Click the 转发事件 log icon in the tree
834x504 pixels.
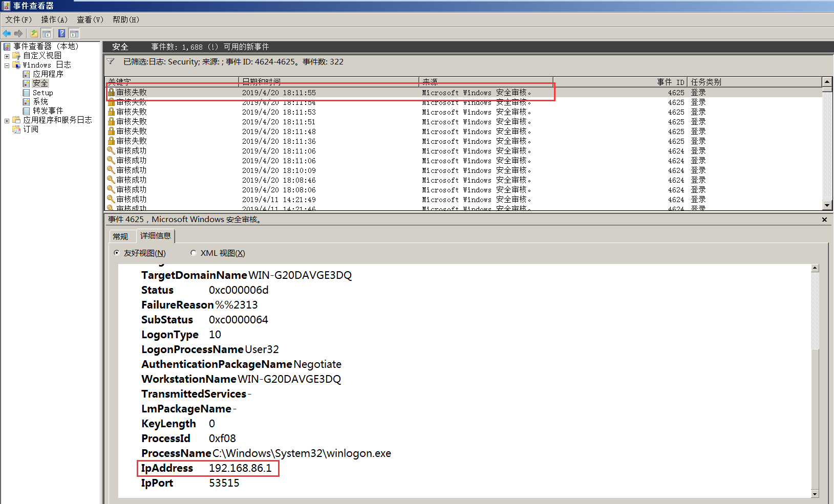[26, 111]
